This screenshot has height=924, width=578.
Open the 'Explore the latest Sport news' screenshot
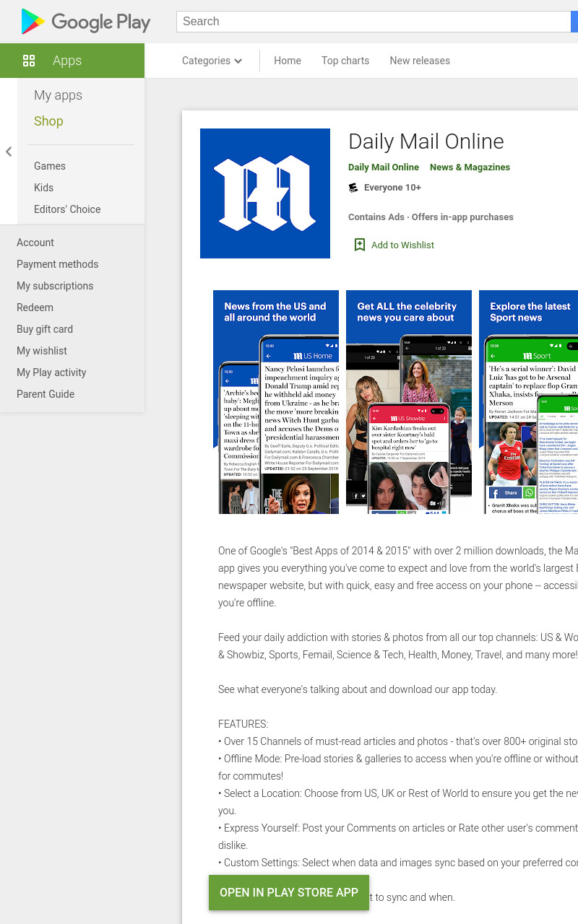(x=529, y=402)
